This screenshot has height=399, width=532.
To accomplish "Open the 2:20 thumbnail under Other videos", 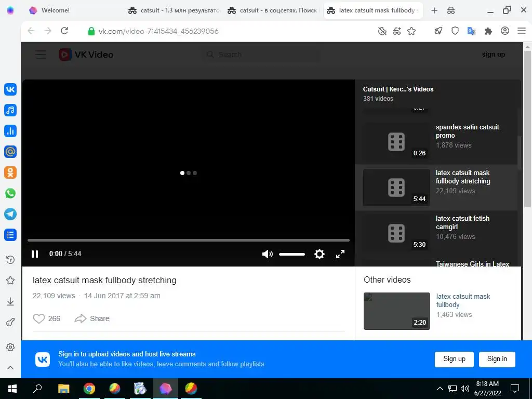I will click(x=396, y=311).
